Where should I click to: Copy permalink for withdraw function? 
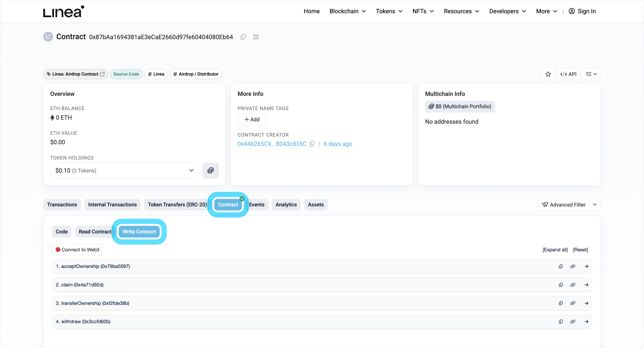[x=573, y=322]
